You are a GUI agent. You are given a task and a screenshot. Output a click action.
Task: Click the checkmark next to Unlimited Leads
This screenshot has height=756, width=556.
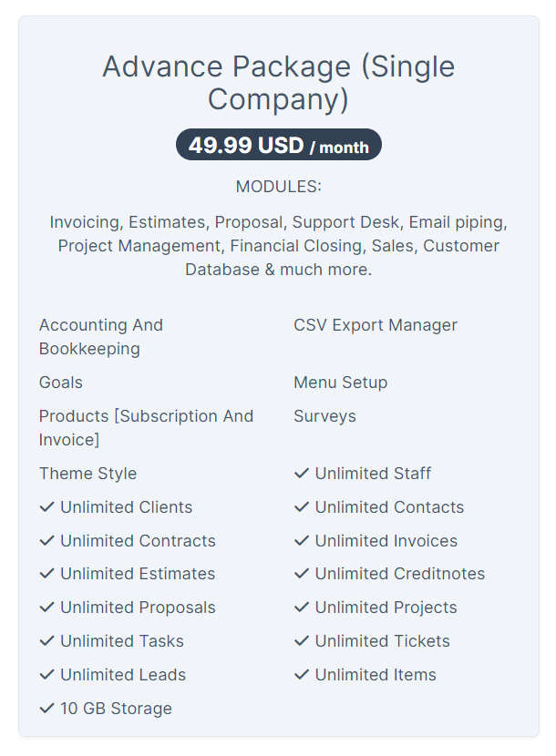click(46, 675)
